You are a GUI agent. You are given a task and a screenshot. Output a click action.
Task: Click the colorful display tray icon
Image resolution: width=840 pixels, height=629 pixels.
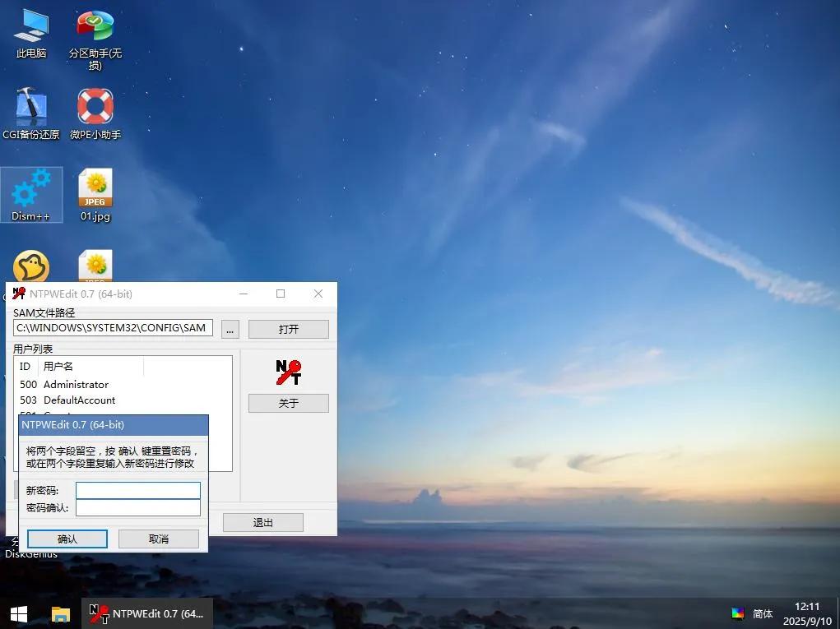(738, 613)
